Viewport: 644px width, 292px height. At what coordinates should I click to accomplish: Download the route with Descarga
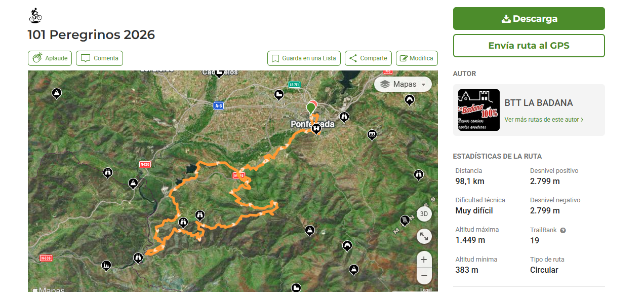coord(529,19)
